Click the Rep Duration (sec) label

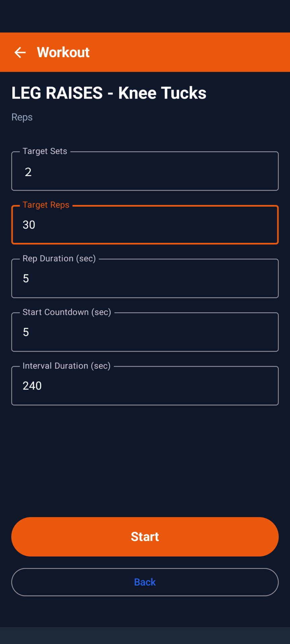[59, 259]
